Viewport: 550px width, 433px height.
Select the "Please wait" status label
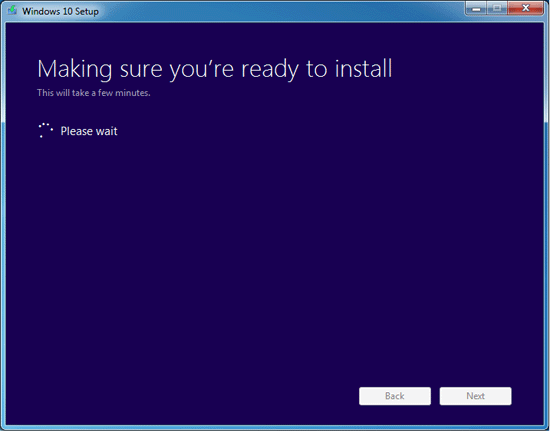[x=89, y=131]
